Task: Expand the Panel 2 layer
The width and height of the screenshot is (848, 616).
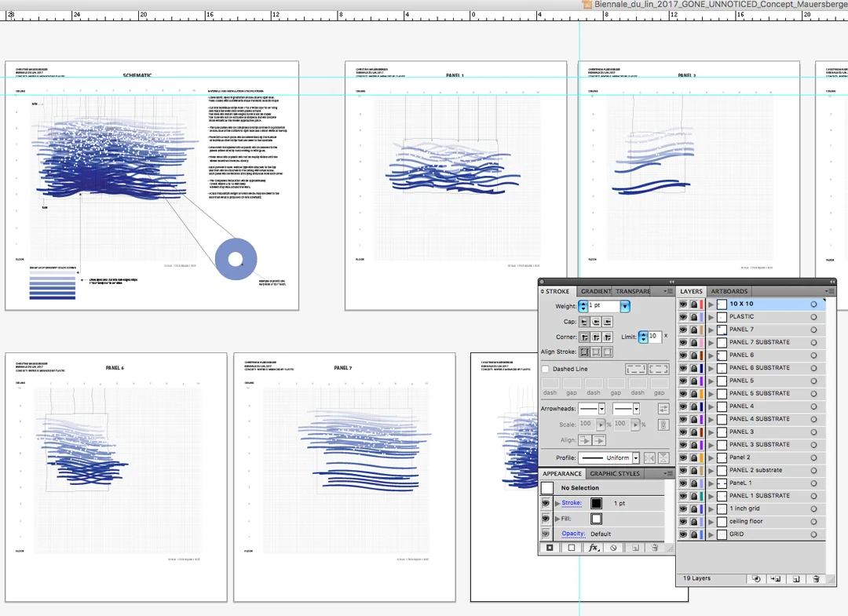Action: click(x=711, y=457)
